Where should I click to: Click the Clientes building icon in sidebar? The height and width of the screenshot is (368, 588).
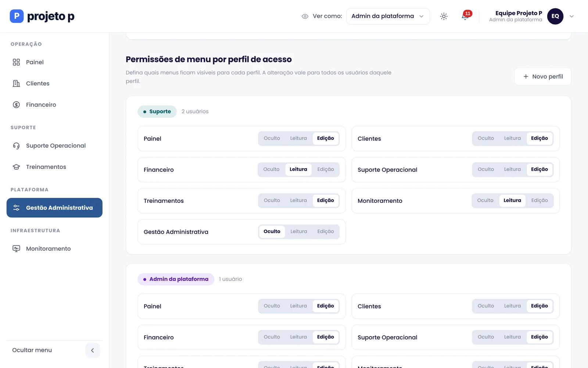coord(16,84)
